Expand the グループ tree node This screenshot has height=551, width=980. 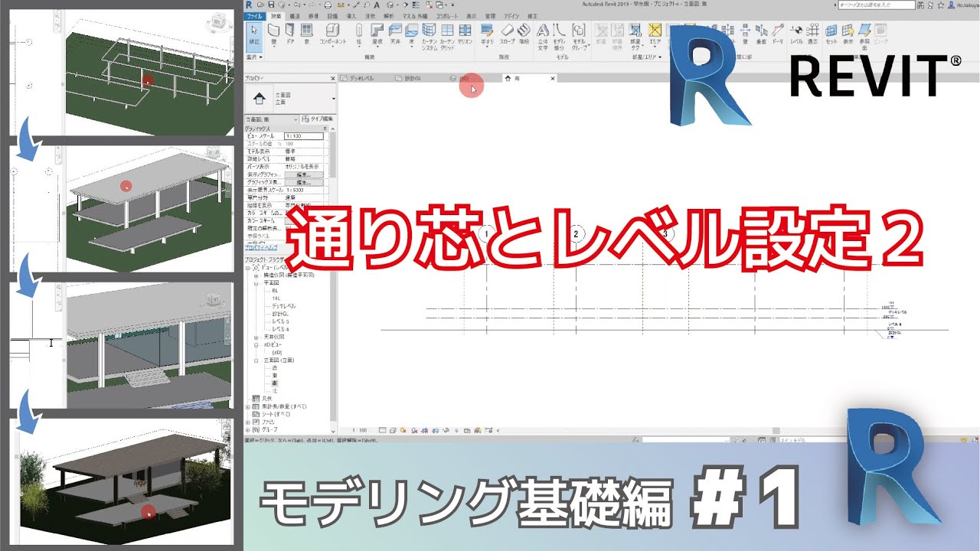pos(247,429)
